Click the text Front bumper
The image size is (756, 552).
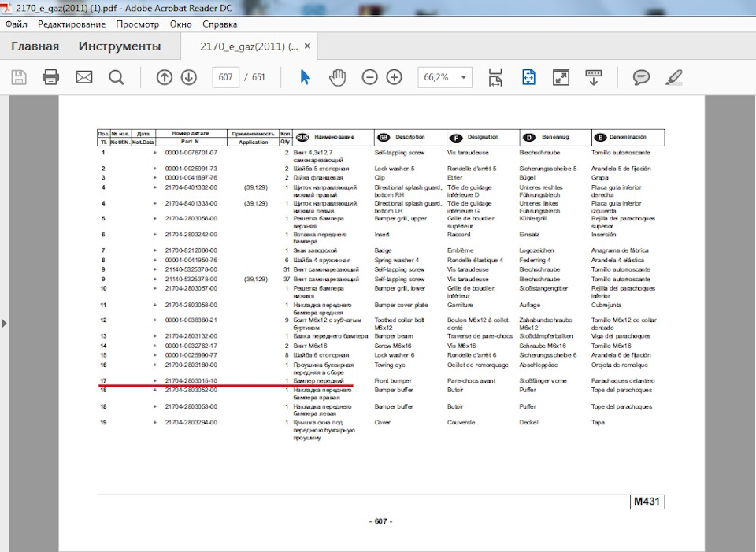[393, 381]
